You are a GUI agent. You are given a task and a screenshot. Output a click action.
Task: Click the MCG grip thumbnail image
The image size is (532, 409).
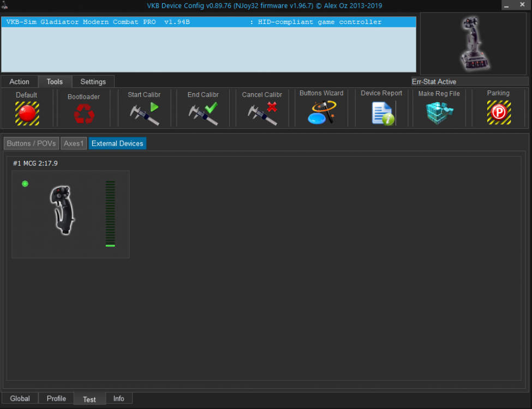(61, 210)
